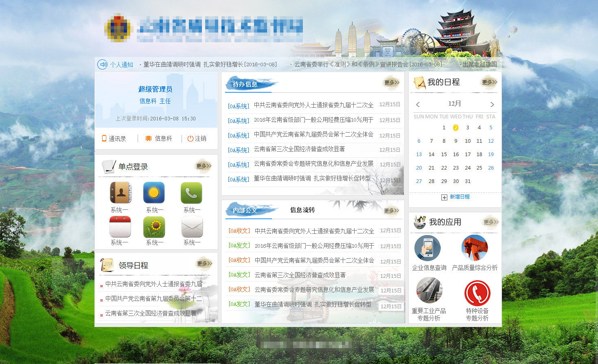Expand 更多 in the 我的日程 panel

pos(489,82)
